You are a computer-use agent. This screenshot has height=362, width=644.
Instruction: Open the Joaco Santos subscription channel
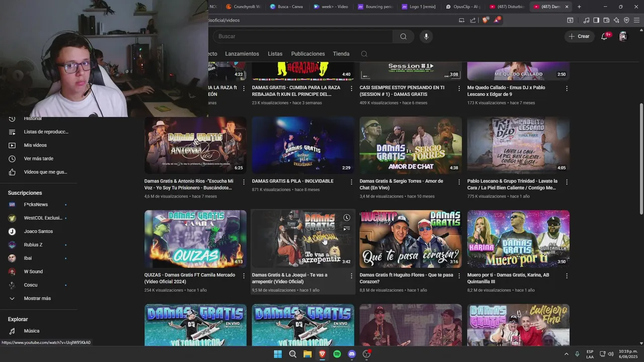[x=38, y=231]
